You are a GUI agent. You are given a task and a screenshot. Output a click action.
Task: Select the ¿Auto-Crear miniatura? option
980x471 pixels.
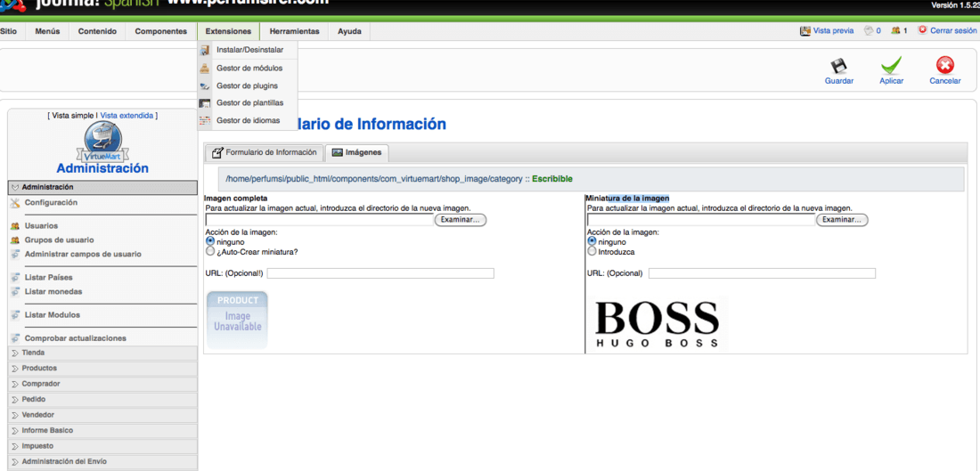pos(210,251)
